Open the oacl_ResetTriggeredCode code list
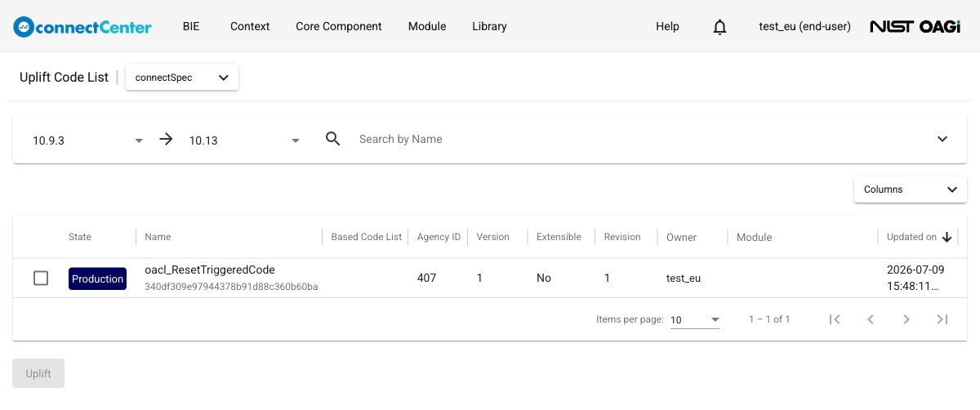Screen dimensions: 980x410 pos(210,270)
